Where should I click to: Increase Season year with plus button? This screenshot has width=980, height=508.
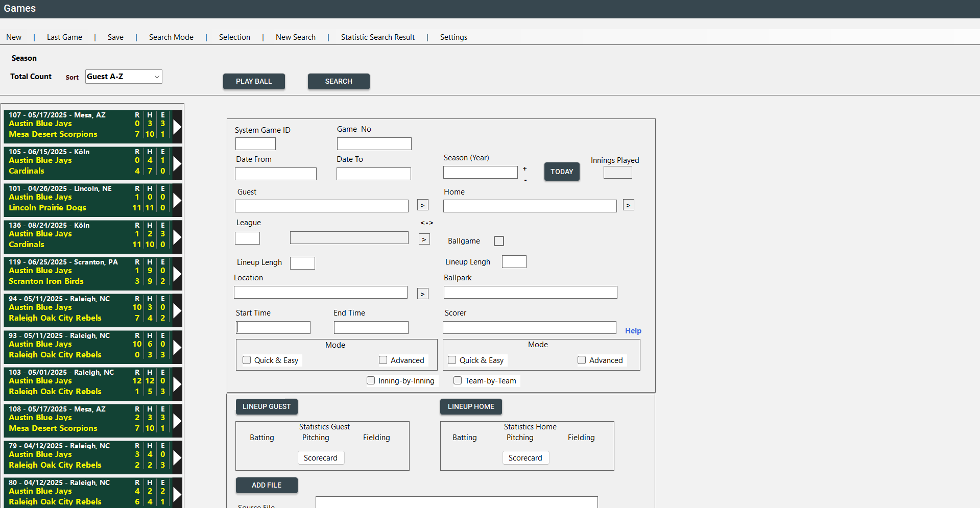coord(524,169)
